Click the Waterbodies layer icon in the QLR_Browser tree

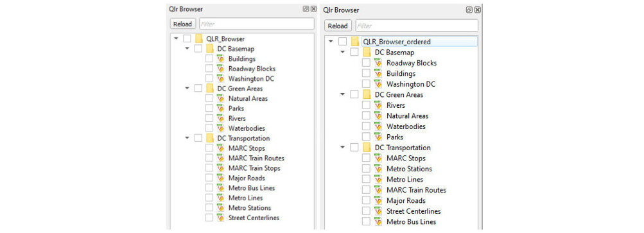pyautogui.click(x=221, y=128)
